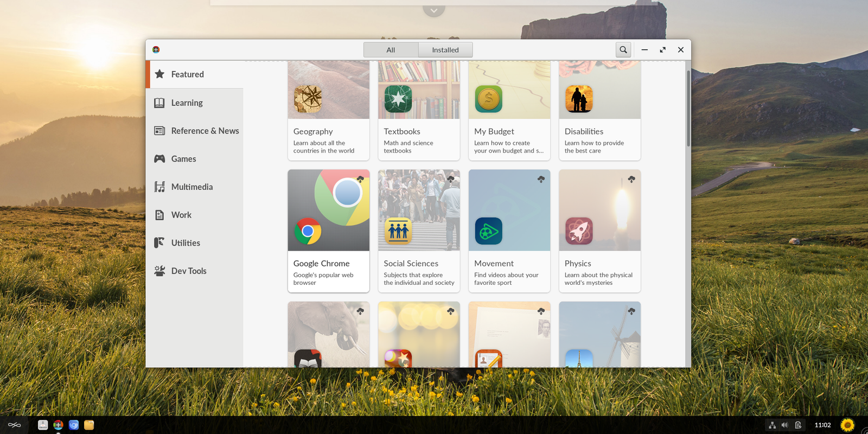This screenshot has width=868, height=434.
Task: Open the battery clipboard tray icon
Action: click(x=798, y=425)
